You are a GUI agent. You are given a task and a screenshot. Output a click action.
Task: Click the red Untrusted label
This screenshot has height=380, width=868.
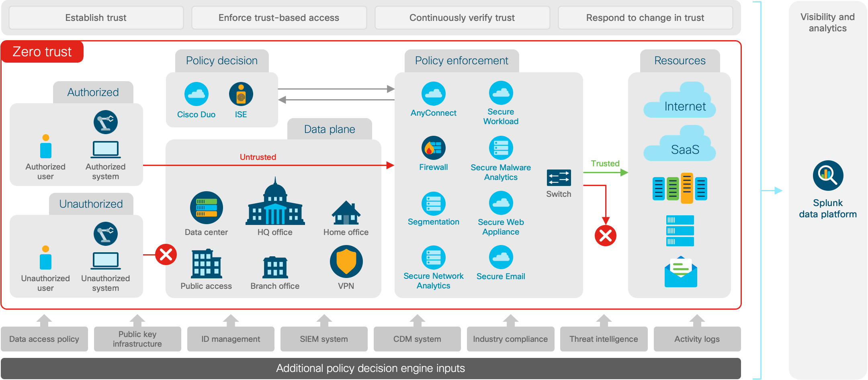(x=258, y=157)
